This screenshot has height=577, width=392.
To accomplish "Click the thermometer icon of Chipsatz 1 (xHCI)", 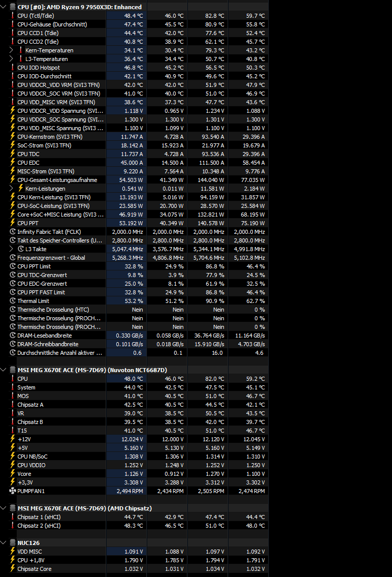I will (x=13, y=517).
